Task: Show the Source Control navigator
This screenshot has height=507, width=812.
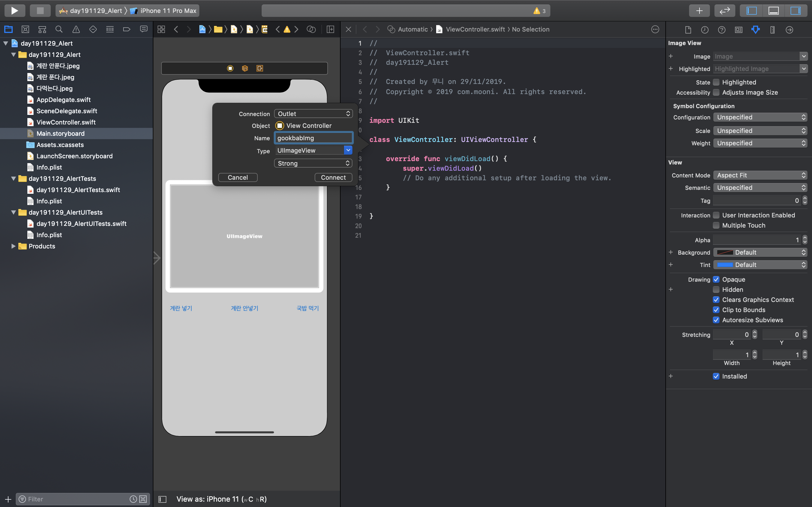Action: (x=25, y=30)
